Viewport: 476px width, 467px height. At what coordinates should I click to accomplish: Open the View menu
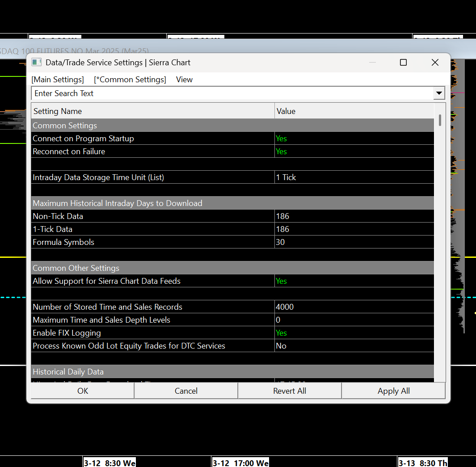tap(184, 80)
